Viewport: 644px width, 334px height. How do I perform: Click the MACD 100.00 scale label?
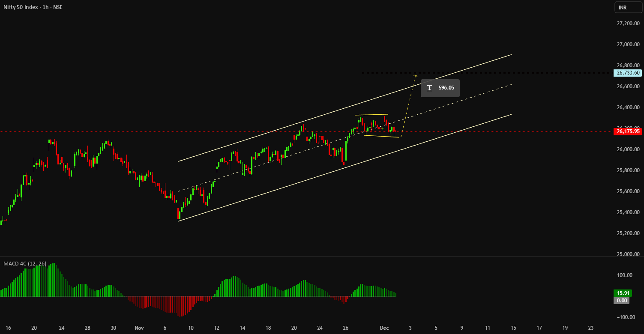(x=625, y=275)
